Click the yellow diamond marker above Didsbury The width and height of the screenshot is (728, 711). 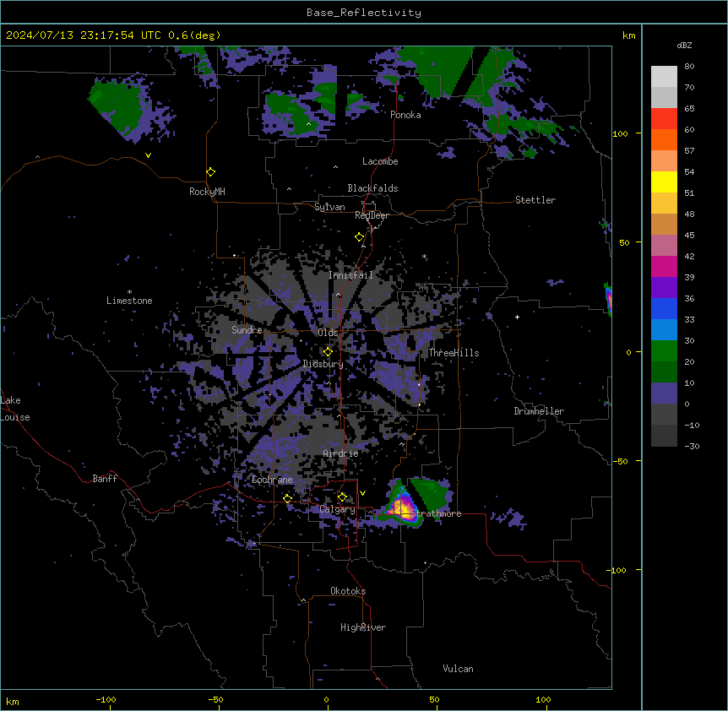[328, 352]
